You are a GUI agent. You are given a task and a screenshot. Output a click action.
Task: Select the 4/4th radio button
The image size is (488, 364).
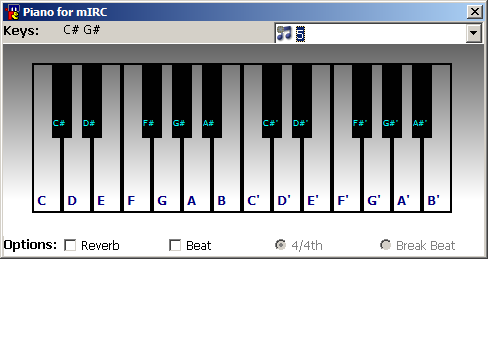click(x=281, y=245)
